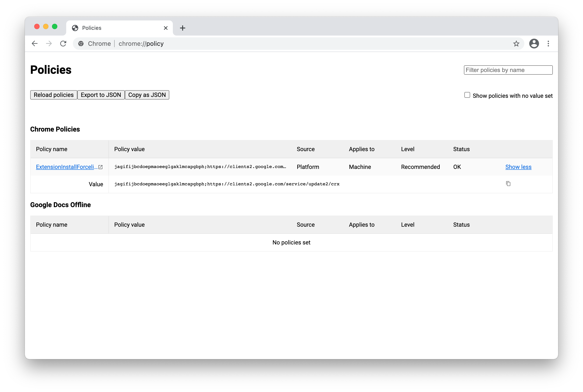
Task: Click the No policies set message
Action: pyautogui.click(x=291, y=242)
